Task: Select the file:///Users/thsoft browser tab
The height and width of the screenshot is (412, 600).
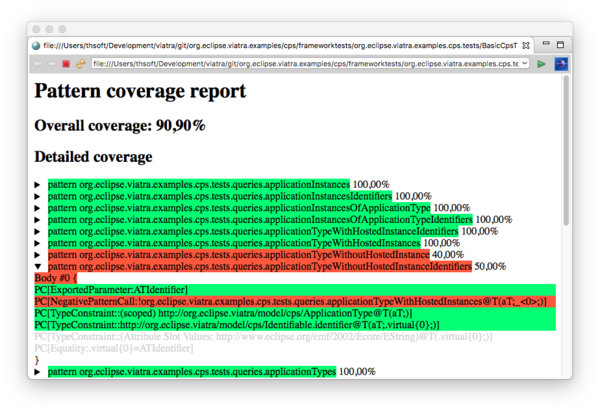Action: (280, 46)
